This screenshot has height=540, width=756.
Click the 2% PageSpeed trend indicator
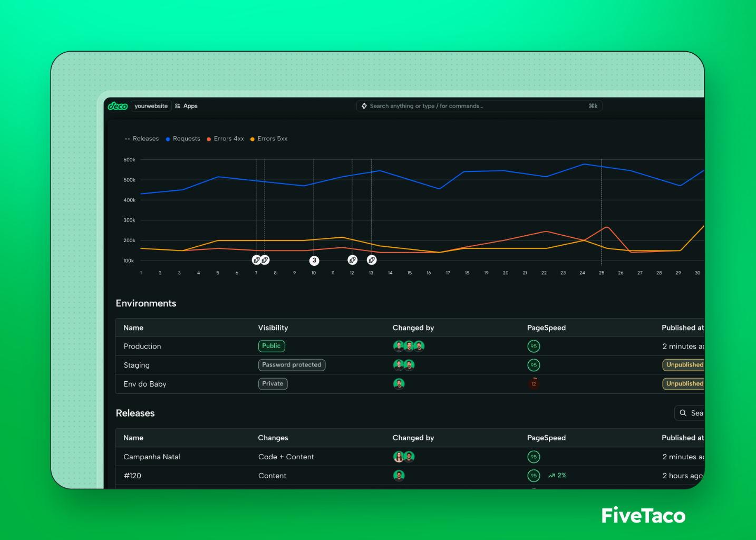(557, 476)
